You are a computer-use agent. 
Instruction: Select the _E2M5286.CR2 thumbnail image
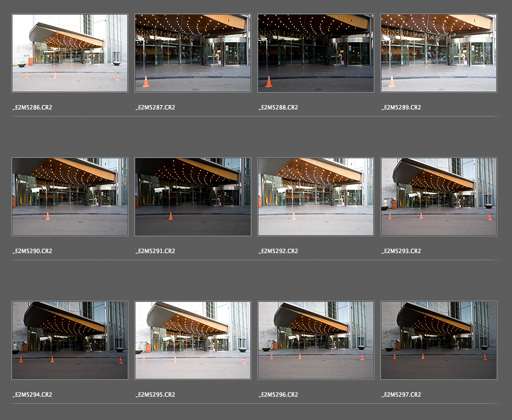(x=70, y=53)
